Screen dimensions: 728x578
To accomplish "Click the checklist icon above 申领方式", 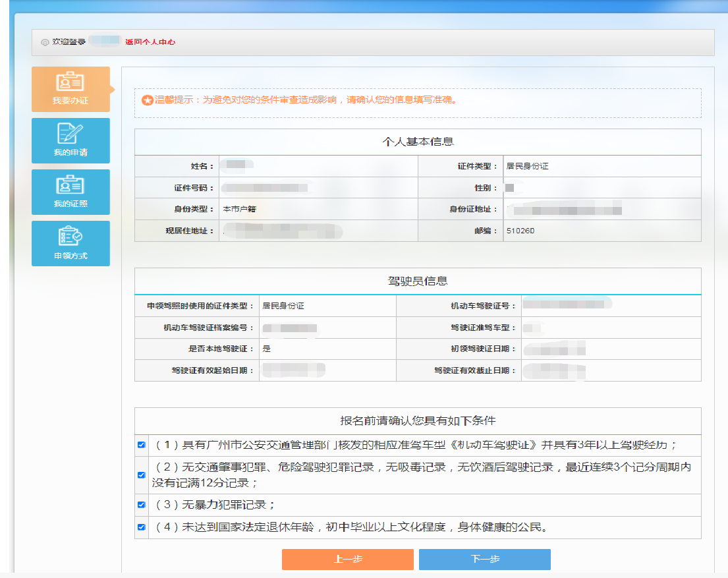I will tap(70, 236).
